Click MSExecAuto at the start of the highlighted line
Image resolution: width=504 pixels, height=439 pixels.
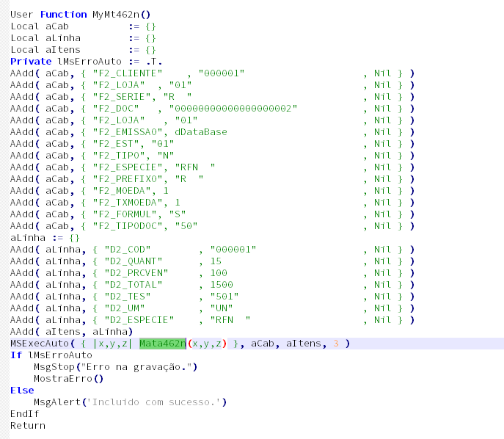(x=40, y=344)
